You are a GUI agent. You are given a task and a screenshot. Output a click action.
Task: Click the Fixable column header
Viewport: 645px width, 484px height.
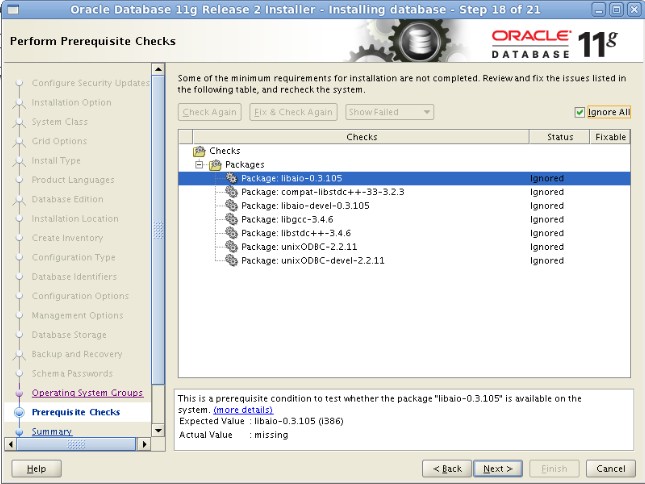610,137
